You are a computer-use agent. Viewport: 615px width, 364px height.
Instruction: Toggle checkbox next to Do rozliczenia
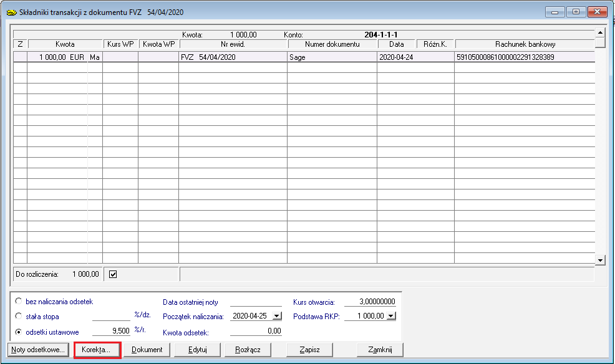(113, 274)
